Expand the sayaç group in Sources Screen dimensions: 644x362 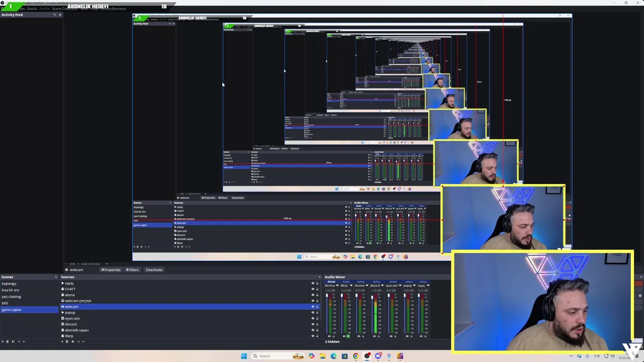click(x=63, y=283)
